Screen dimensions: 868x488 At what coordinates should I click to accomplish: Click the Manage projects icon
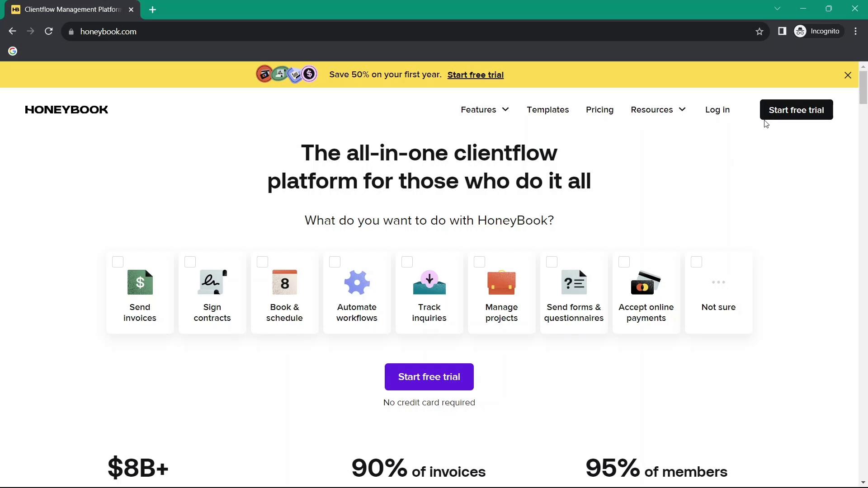pyautogui.click(x=501, y=282)
